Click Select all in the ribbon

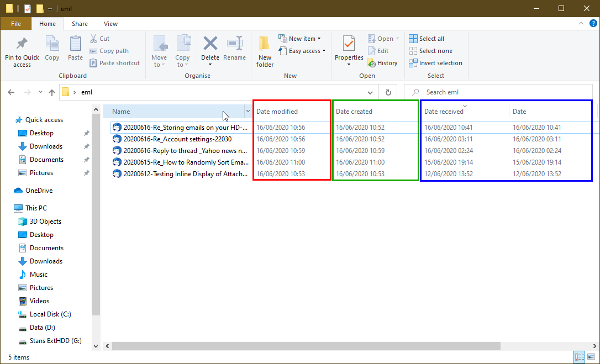[x=427, y=39]
